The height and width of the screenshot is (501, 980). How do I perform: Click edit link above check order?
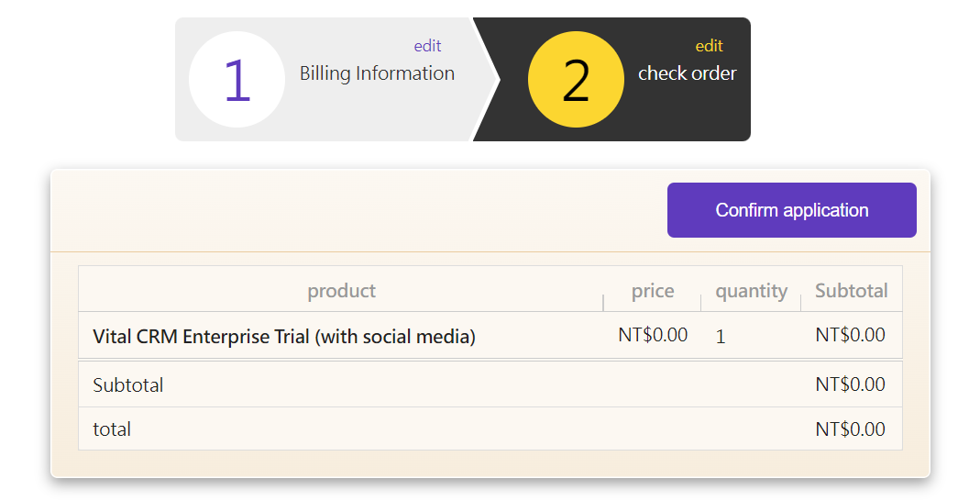click(x=709, y=46)
